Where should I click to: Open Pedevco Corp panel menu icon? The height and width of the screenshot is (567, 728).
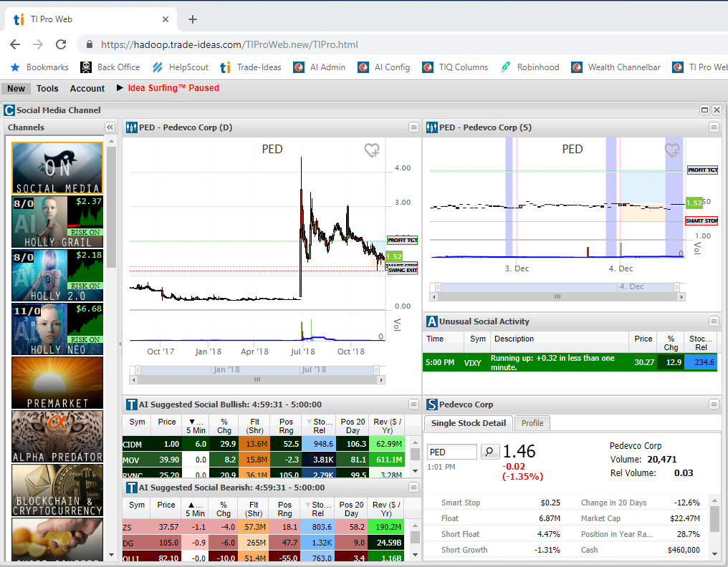click(x=714, y=404)
